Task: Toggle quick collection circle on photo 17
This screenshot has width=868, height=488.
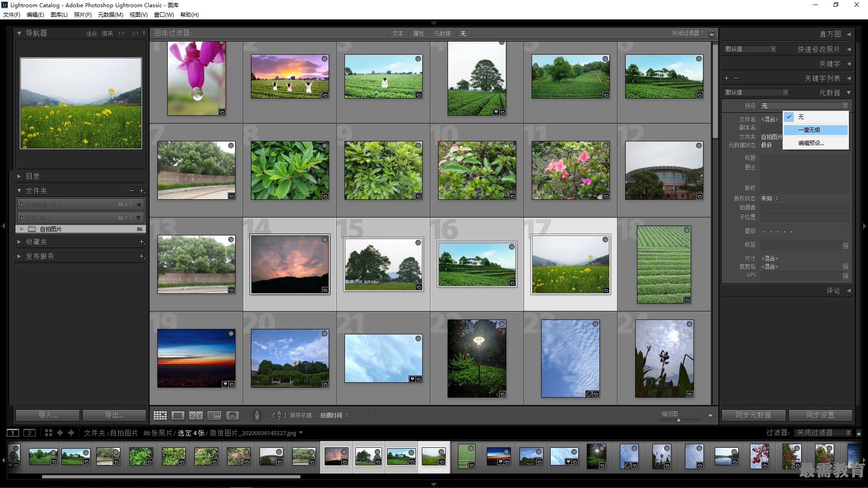Action: click(605, 239)
